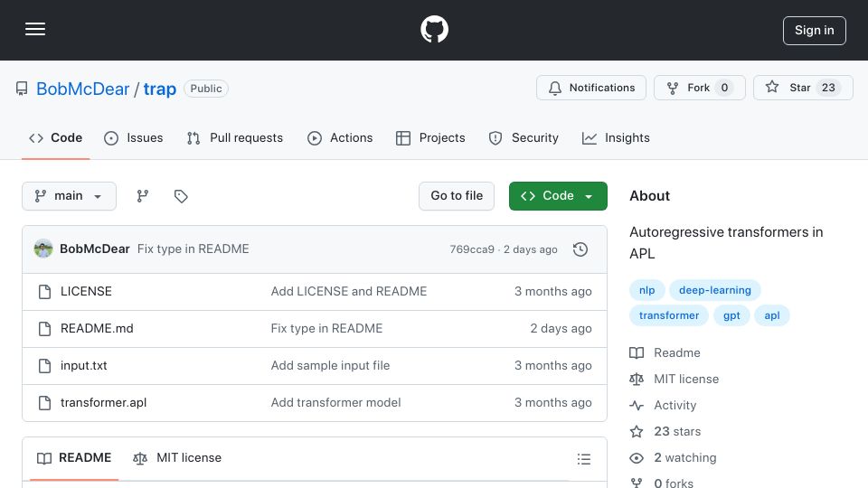
Task: Select the MIT license tab in file viewer
Action: [x=177, y=458]
